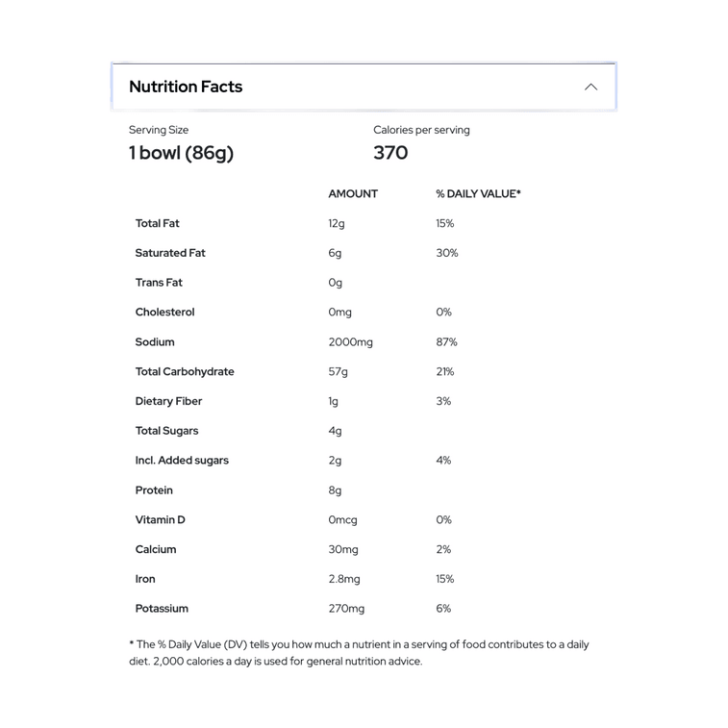
Task: Click the Trans Fat row label
Action: click(x=159, y=283)
